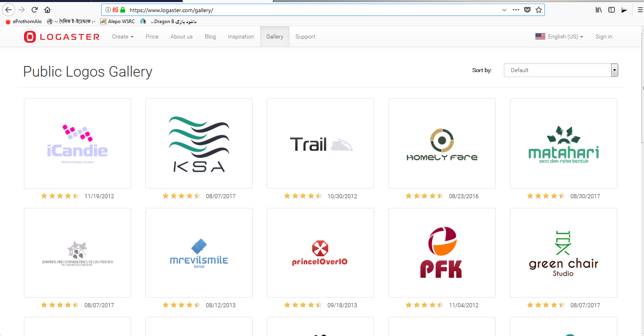Open the Firefox hamburger menu
This screenshot has width=644, height=336.
(x=640, y=10)
